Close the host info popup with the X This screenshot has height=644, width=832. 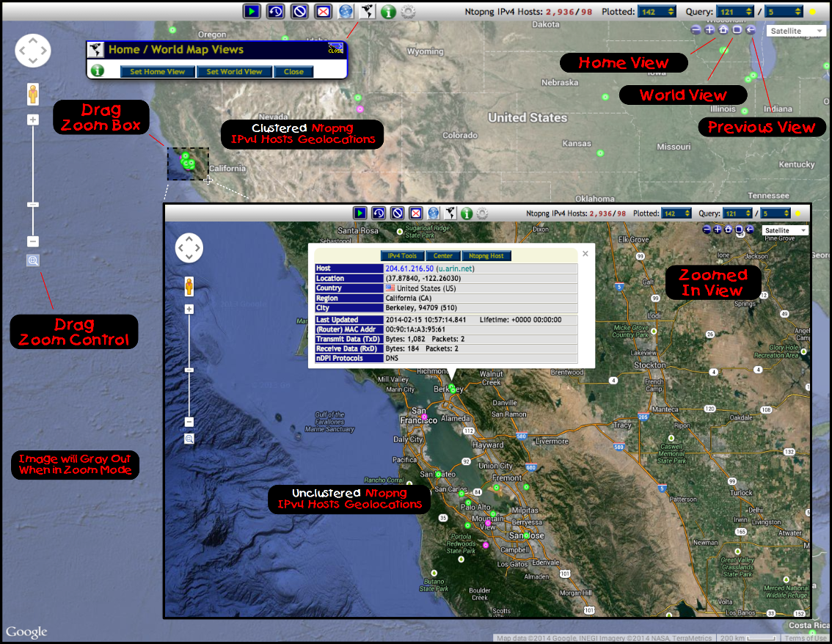[x=585, y=254]
